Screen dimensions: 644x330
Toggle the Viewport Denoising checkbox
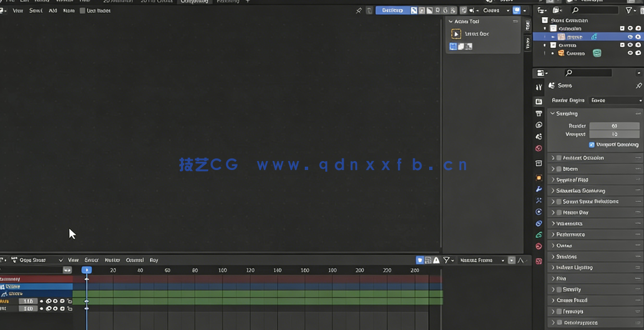click(591, 144)
